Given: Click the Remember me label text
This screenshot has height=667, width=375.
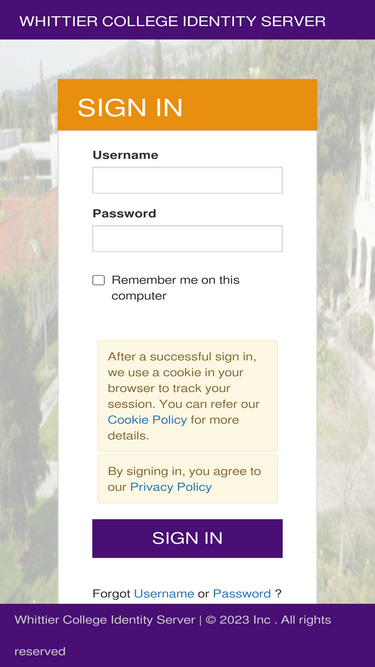Looking at the screenshot, I should (x=175, y=288).
